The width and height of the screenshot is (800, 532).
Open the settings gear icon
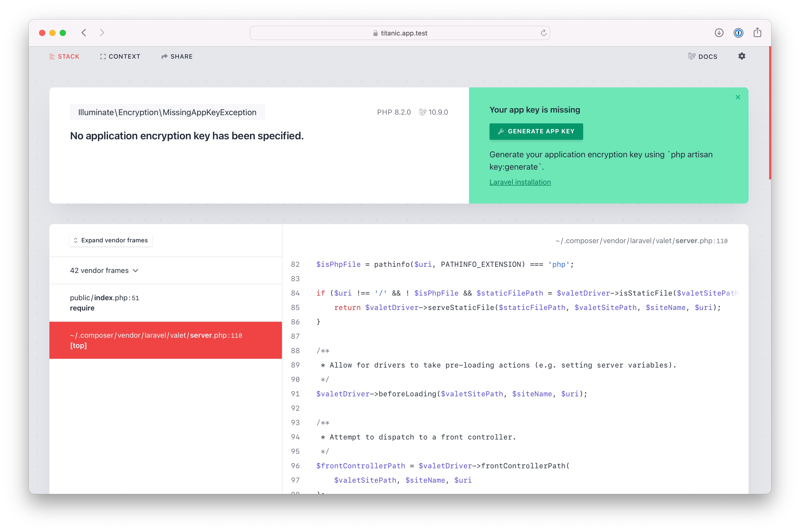coord(742,56)
